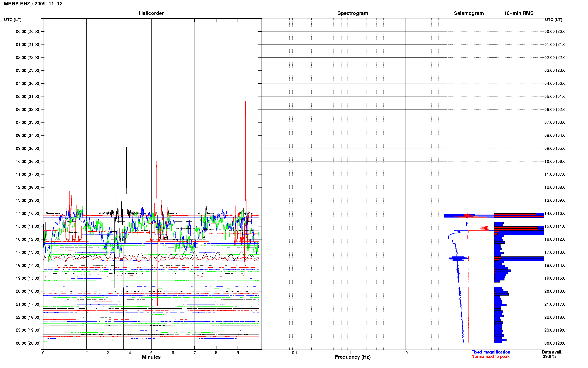Viewport: 588px width, 368px height.
Task: Click the 'Frequency (Hz)' axis label
Action: (x=353, y=357)
